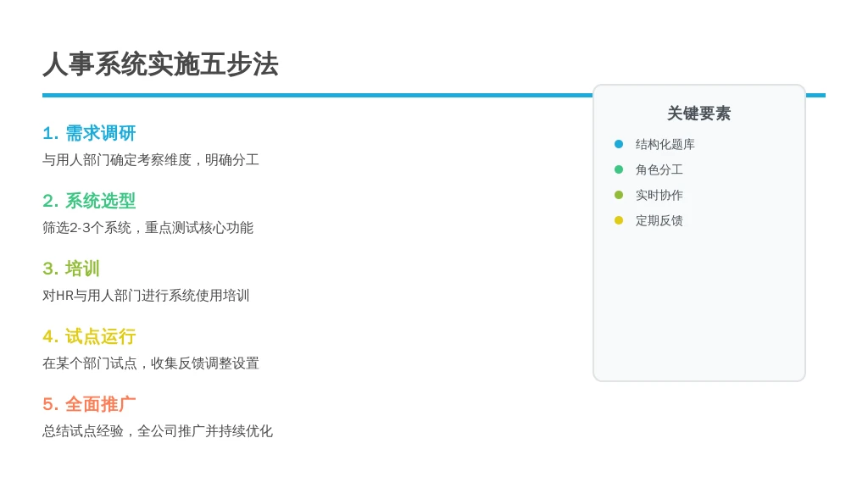Select the heading 4. 试点运行
The width and height of the screenshot is (868, 488).
click(x=89, y=336)
